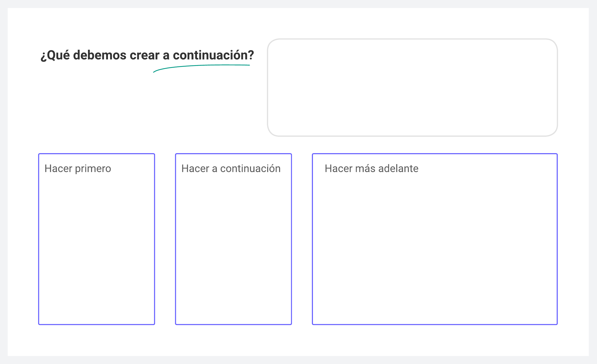The height and width of the screenshot is (364, 597).
Task: Click the word "crear" in the heading
Action: (x=144, y=55)
